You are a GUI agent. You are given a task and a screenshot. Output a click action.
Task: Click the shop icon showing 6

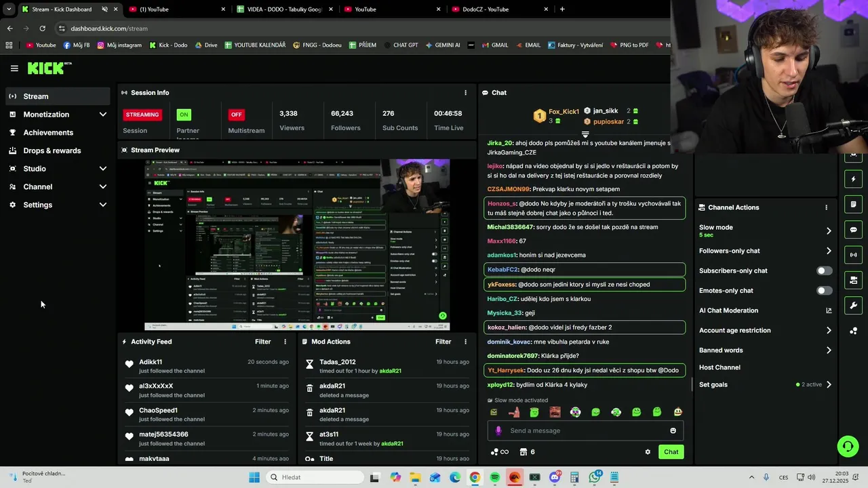(527, 452)
